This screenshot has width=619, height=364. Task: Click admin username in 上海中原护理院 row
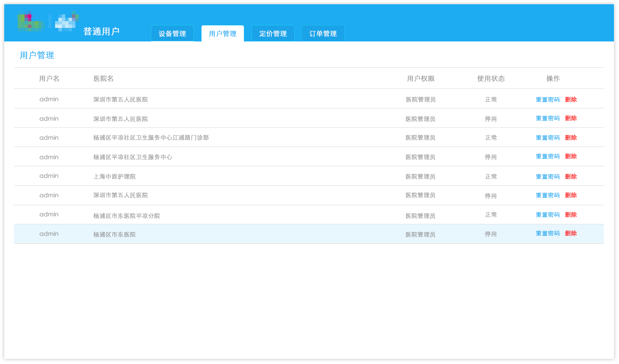coord(49,176)
